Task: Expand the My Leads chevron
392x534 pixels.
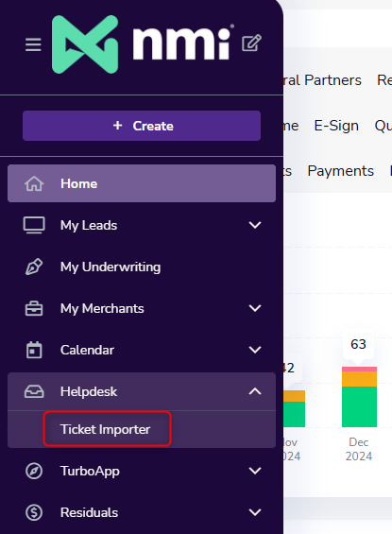Action: click(x=255, y=225)
